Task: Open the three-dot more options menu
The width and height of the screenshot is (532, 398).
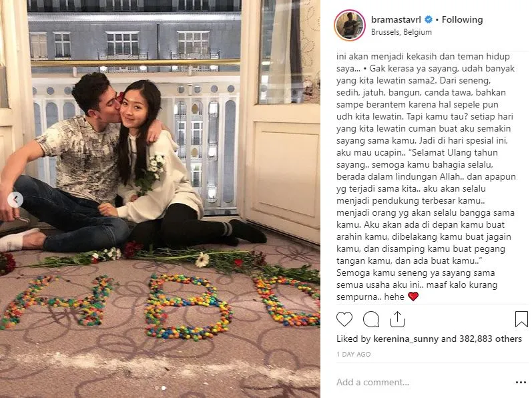Action: click(521, 383)
